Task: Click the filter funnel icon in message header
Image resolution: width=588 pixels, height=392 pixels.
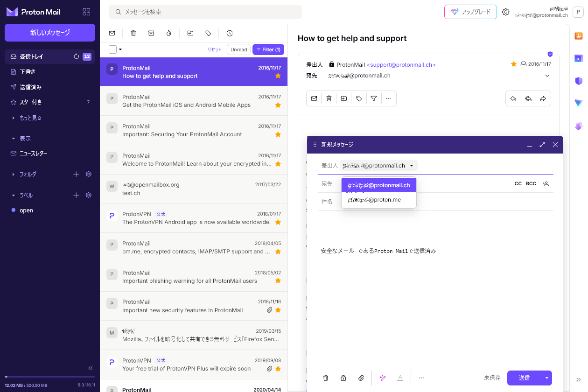Action: pyautogui.click(x=374, y=98)
